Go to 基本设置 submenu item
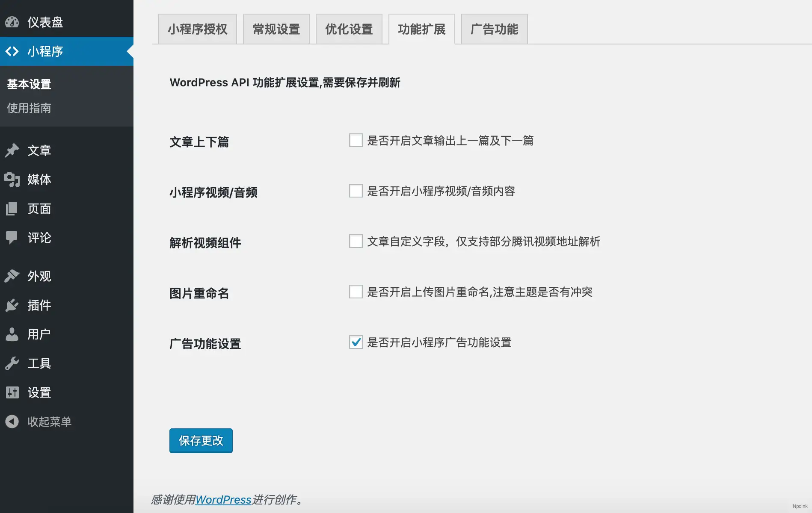This screenshot has width=812, height=513. point(29,84)
